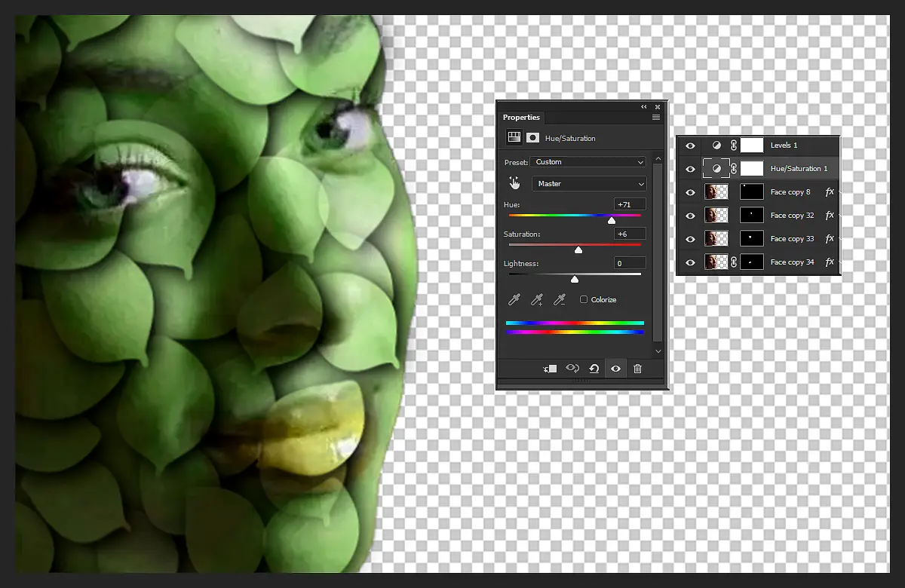Click the Hue value field showing +71
This screenshot has height=588, width=905.
point(630,204)
